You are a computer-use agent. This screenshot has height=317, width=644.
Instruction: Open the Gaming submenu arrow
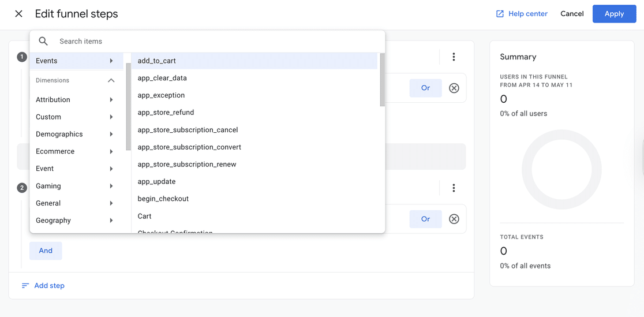pos(111,186)
